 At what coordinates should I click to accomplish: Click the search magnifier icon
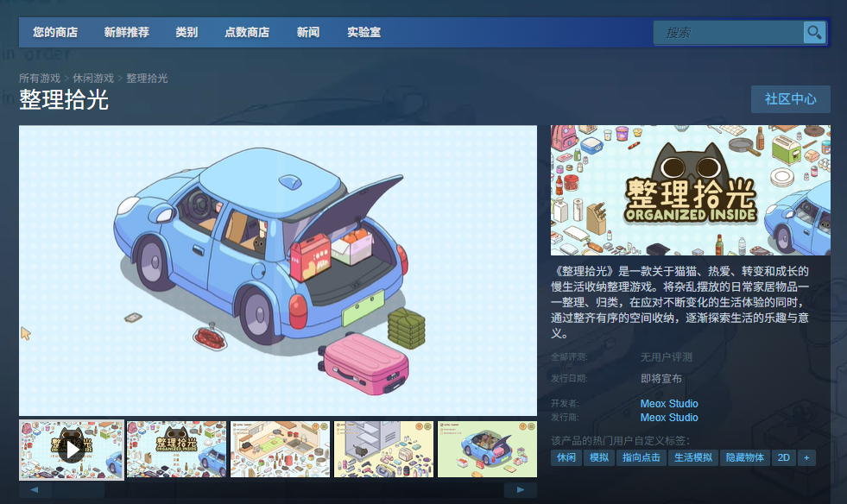point(814,33)
